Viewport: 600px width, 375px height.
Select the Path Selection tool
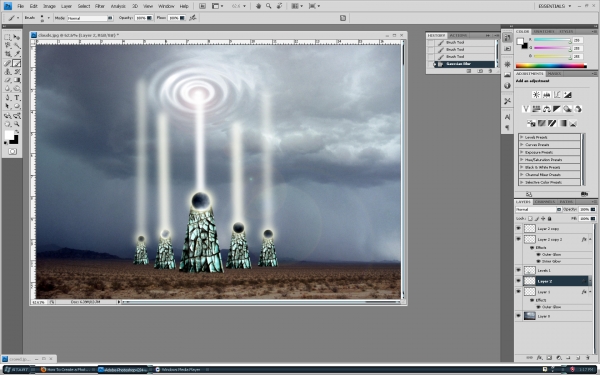pos(7,106)
